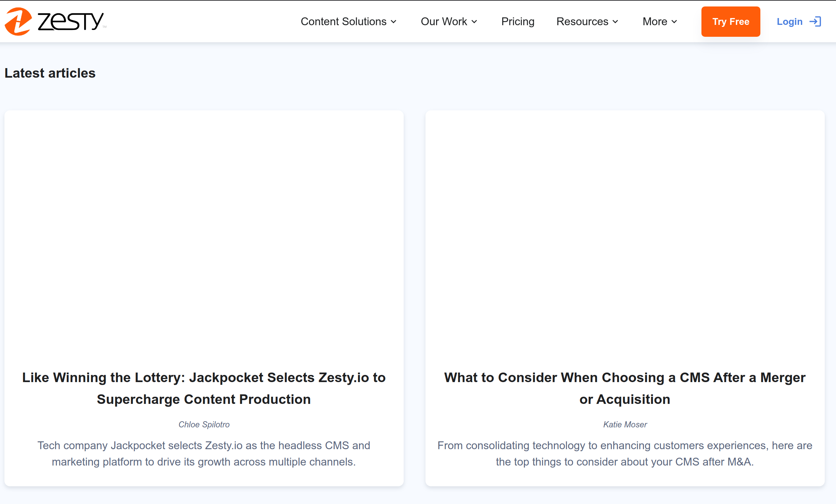The height and width of the screenshot is (504, 836).
Task: Open the Our Work menu chevron
Action: click(x=474, y=22)
